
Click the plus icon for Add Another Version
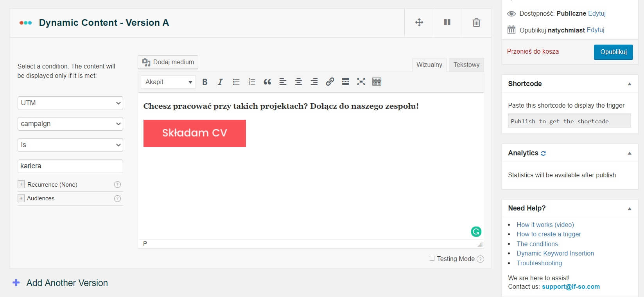pos(16,283)
